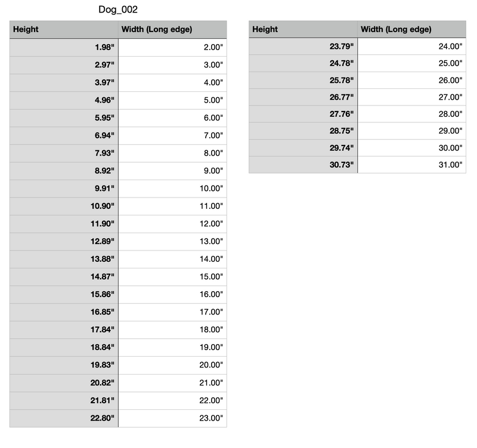Select left table Width (Long edge) header
This screenshot has height=448, width=477.
pyautogui.click(x=172, y=29)
